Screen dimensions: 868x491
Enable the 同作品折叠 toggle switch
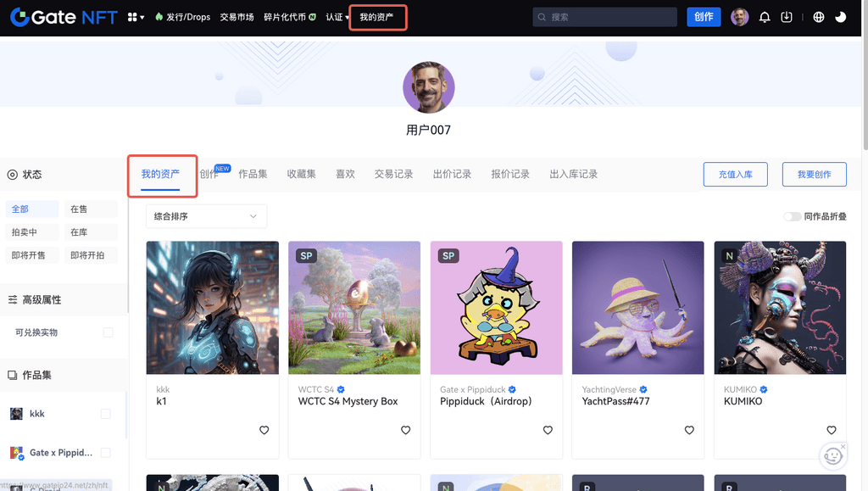[x=792, y=216]
